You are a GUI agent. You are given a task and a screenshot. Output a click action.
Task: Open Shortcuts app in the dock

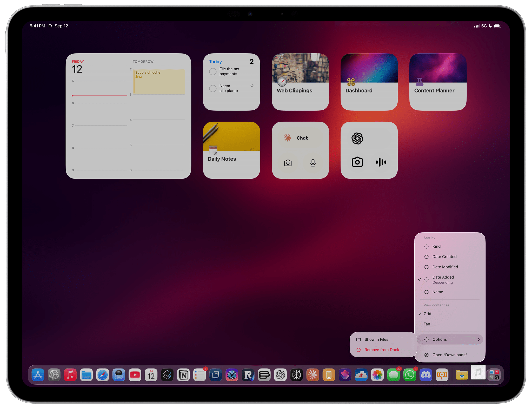(x=345, y=375)
